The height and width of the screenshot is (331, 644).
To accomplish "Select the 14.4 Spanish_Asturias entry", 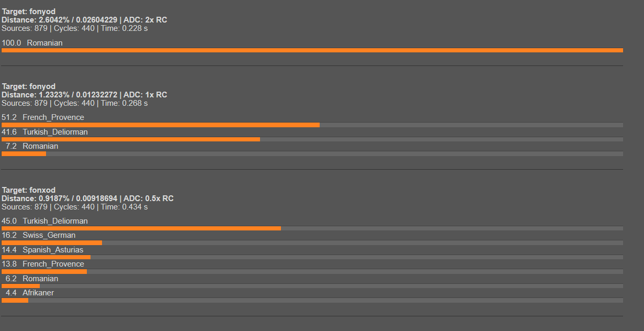I will pyautogui.click(x=42, y=250).
